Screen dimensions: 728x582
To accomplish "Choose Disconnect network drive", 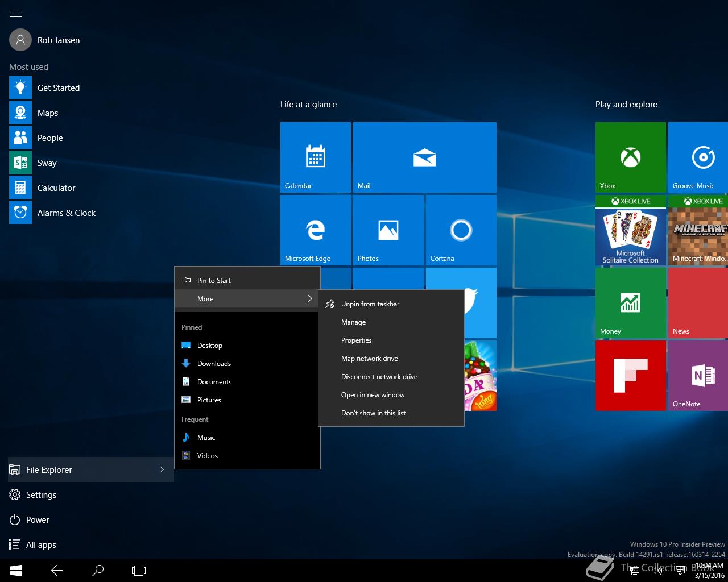I will [x=391, y=377].
